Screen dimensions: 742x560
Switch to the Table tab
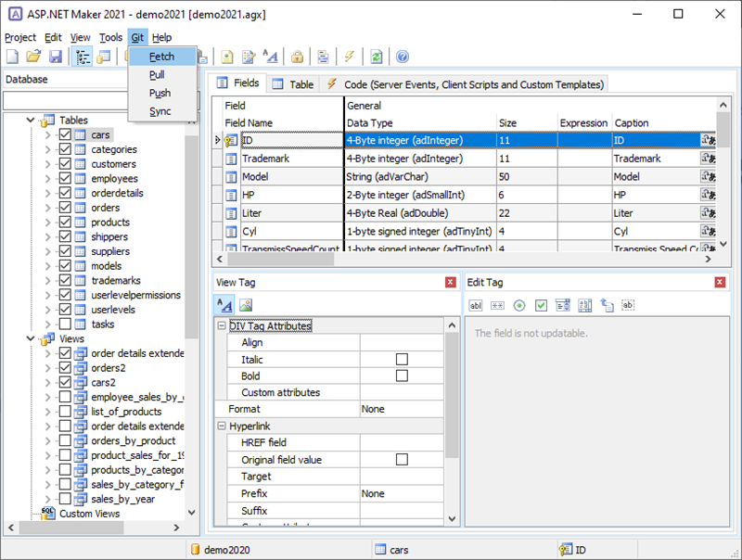pos(293,84)
